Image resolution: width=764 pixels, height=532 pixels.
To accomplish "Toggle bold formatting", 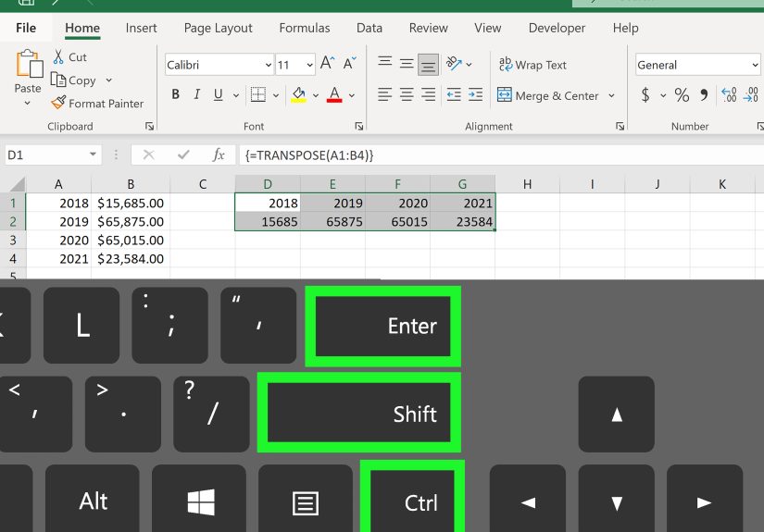I will click(175, 94).
